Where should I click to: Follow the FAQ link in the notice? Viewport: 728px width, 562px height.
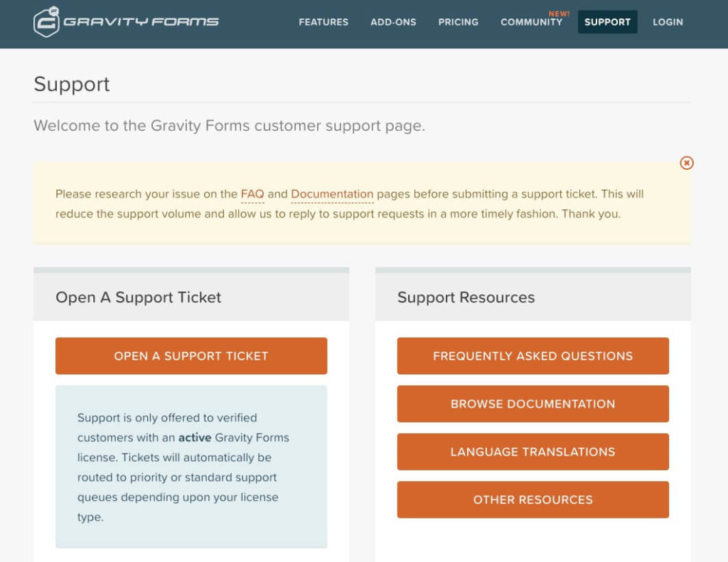click(252, 194)
